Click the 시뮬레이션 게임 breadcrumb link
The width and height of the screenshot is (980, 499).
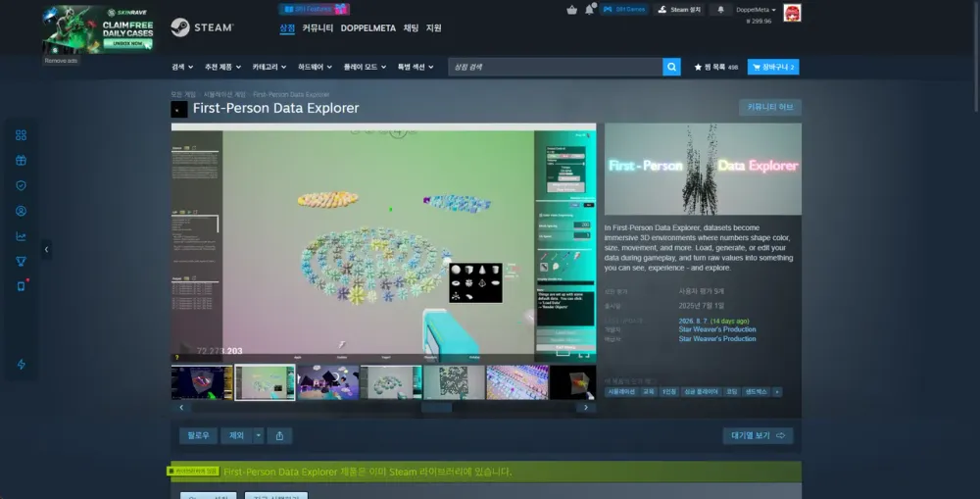pyautogui.click(x=224, y=94)
